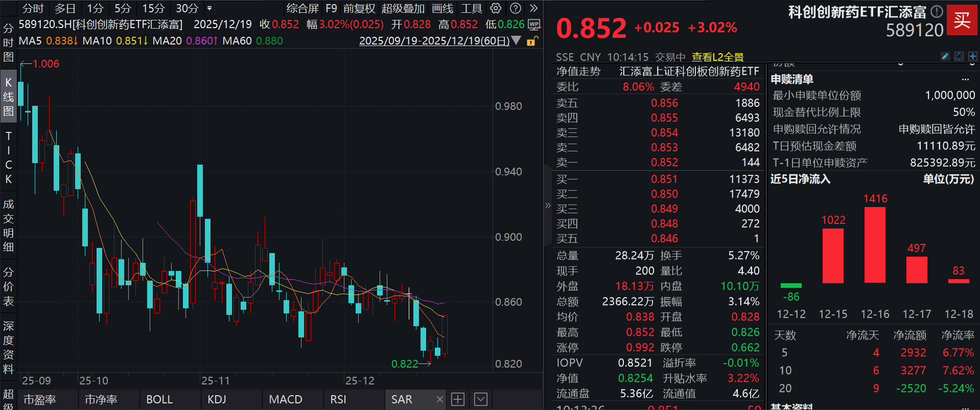Image resolution: width=980 pixels, height=410 pixels.
Task: Click the 12-16 net inflow bar 1416
Action: pyautogui.click(x=875, y=245)
